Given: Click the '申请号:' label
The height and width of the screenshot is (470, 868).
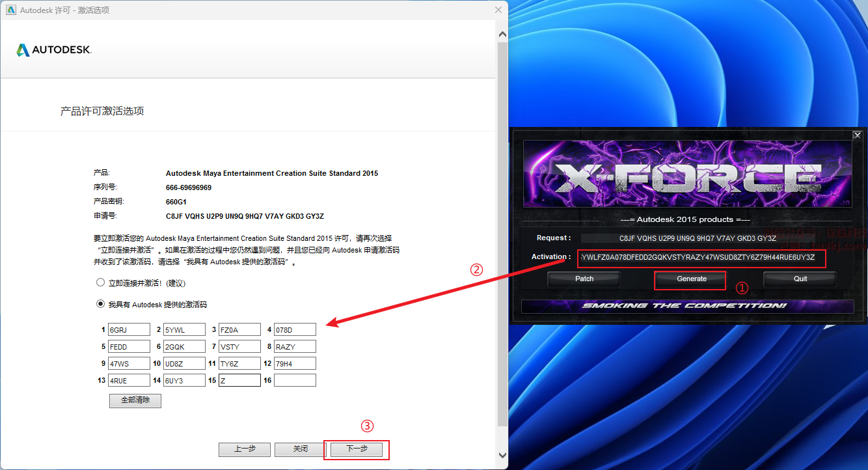Looking at the screenshot, I should [x=105, y=216].
